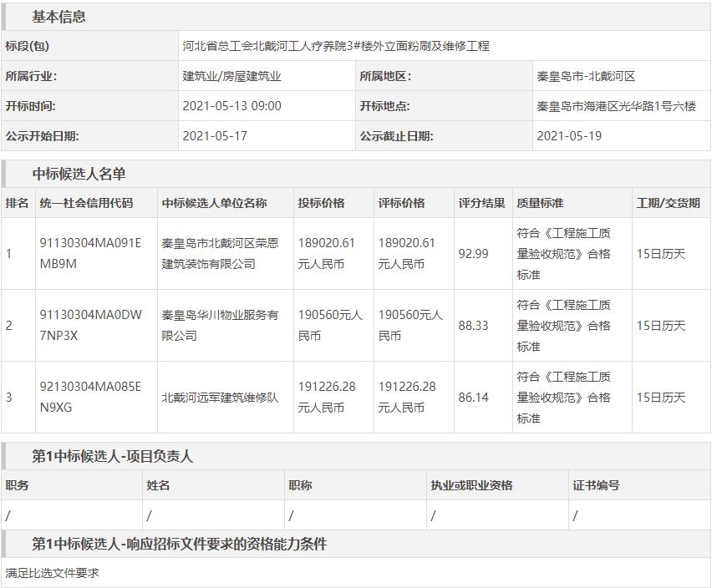Viewport: 712px width, 588px height.
Task: Click the bid opening time 2021-05-13 09:00
Action: click(231, 106)
